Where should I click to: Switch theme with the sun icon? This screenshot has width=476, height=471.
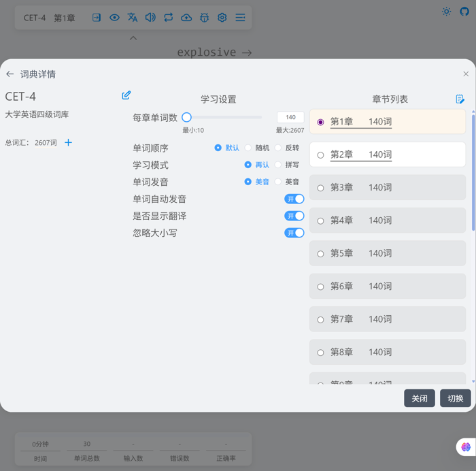[446, 12]
